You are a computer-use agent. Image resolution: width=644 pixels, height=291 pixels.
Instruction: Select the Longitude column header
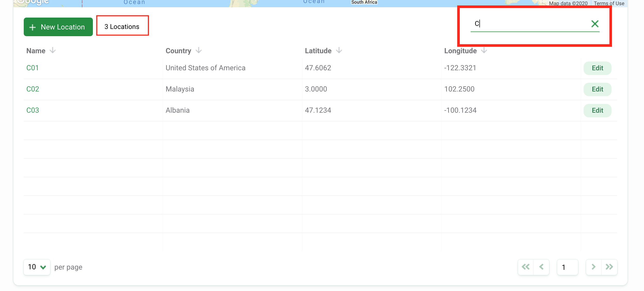click(460, 51)
